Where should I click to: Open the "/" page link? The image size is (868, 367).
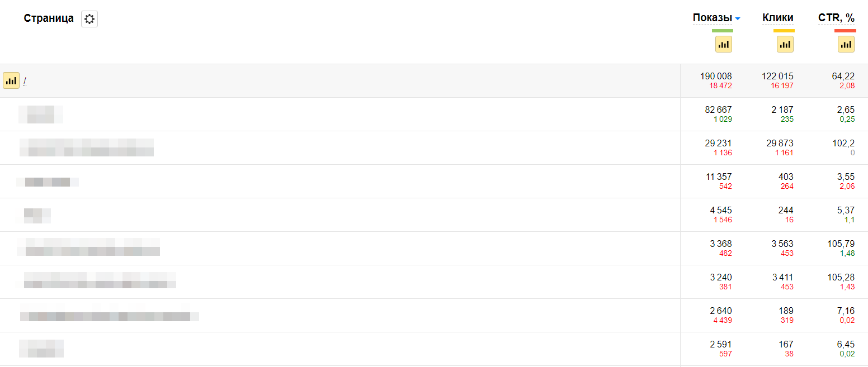tap(25, 81)
